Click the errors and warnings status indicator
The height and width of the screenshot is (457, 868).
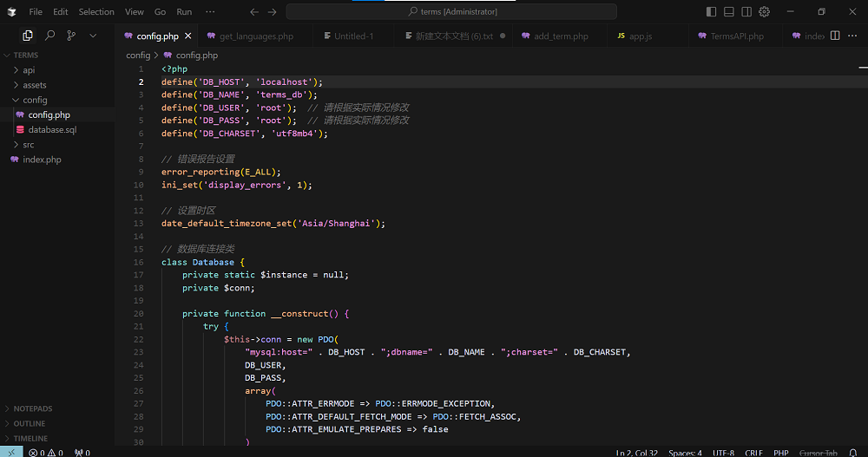(46, 452)
